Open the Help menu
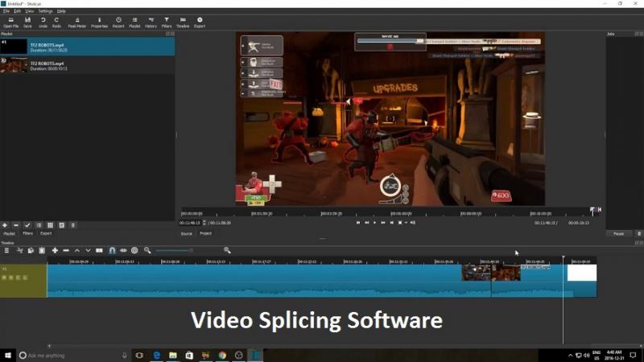 tap(61, 11)
